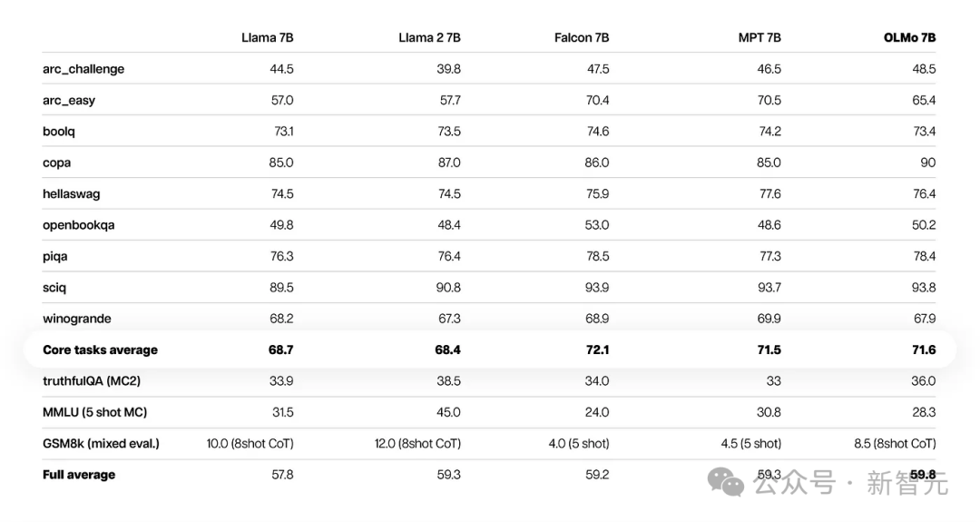Screen dimensions: 980x522
Task: Click the Llama 7B column header
Action: coord(267,38)
